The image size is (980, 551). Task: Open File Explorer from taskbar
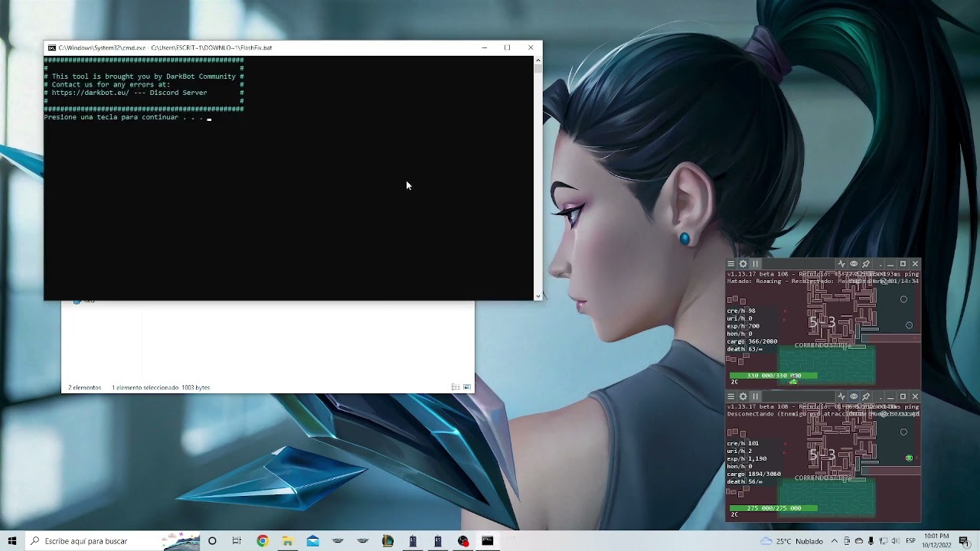[x=288, y=541]
